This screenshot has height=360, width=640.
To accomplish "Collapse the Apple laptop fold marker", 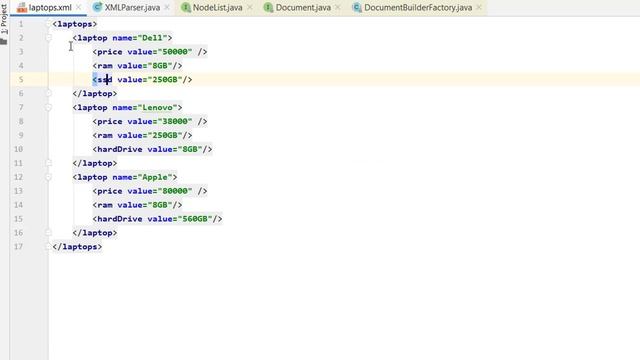I will [x=48, y=178].
